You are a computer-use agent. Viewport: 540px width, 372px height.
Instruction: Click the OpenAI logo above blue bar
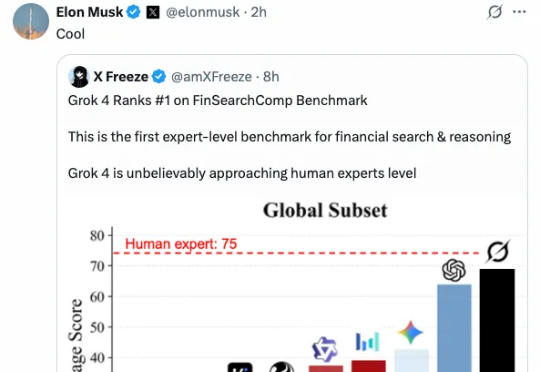coord(454,270)
